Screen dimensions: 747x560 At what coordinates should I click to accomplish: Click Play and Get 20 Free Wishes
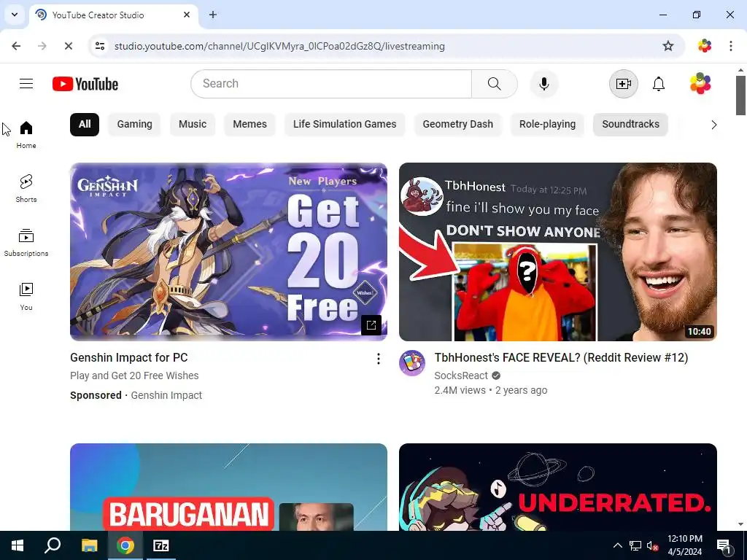click(x=134, y=376)
